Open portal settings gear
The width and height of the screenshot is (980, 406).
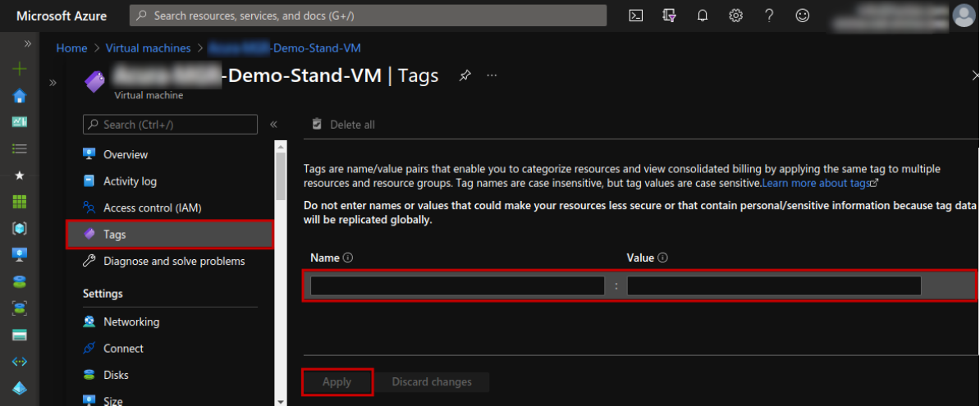(735, 16)
